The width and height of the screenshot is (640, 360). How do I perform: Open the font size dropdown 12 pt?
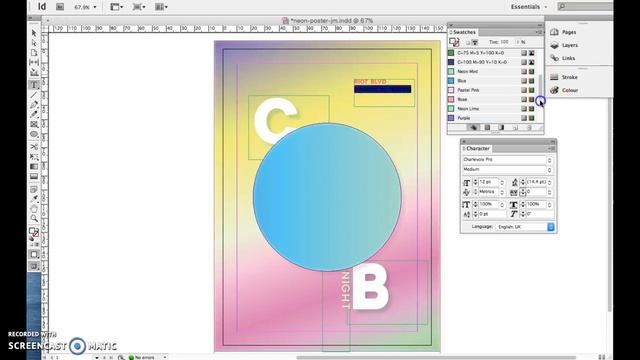[x=502, y=182]
